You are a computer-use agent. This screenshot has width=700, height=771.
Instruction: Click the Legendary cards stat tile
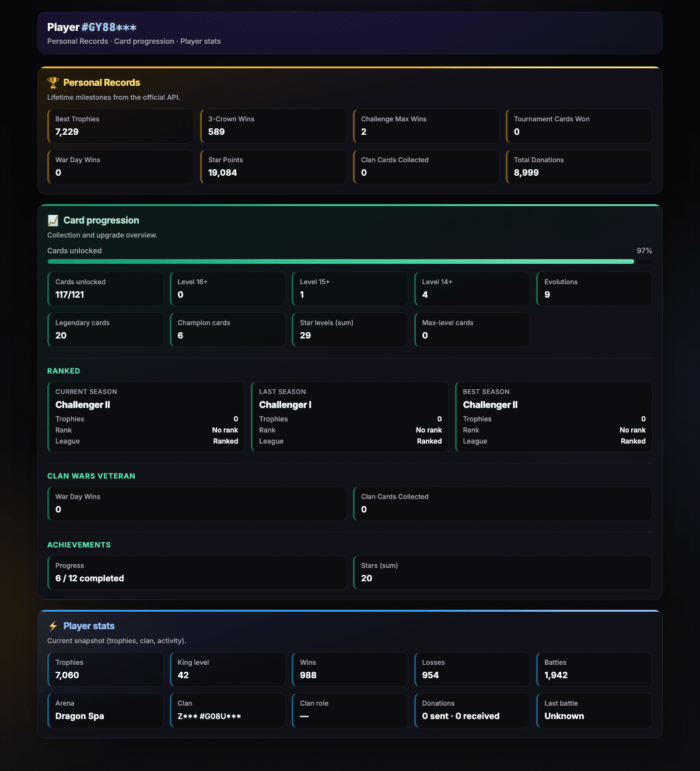click(x=106, y=330)
